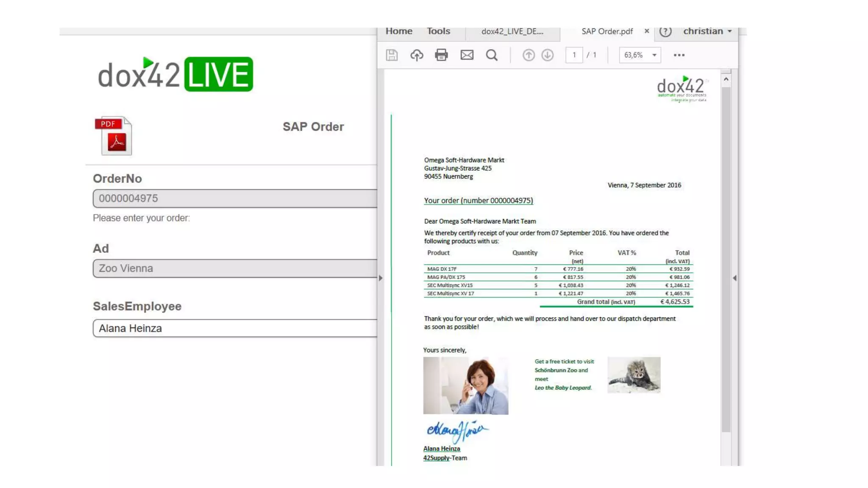Click the PDF vertical scrollbar up arrow
Image resolution: width=868 pixels, height=488 pixels.
[726, 80]
